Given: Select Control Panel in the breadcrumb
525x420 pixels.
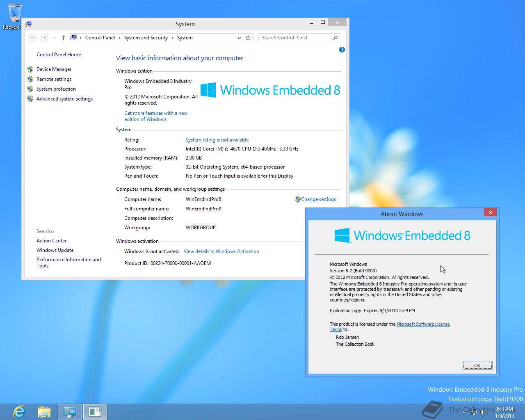Looking at the screenshot, I should point(100,38).
